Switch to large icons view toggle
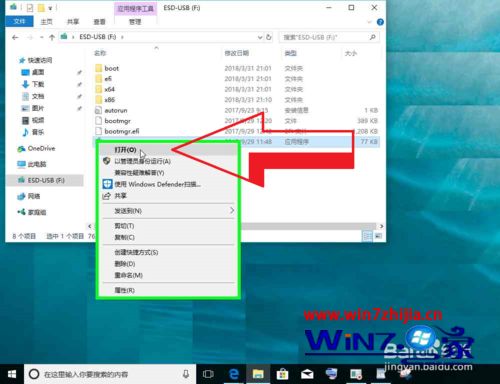Viewport: 500px width, 384px height. click(378, 236)
